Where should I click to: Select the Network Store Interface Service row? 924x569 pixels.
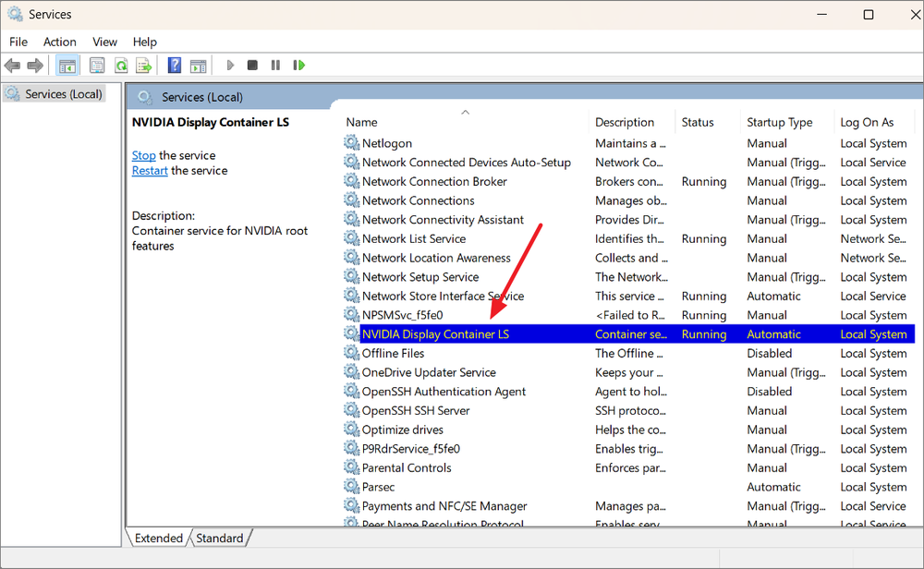click(628, 296)
